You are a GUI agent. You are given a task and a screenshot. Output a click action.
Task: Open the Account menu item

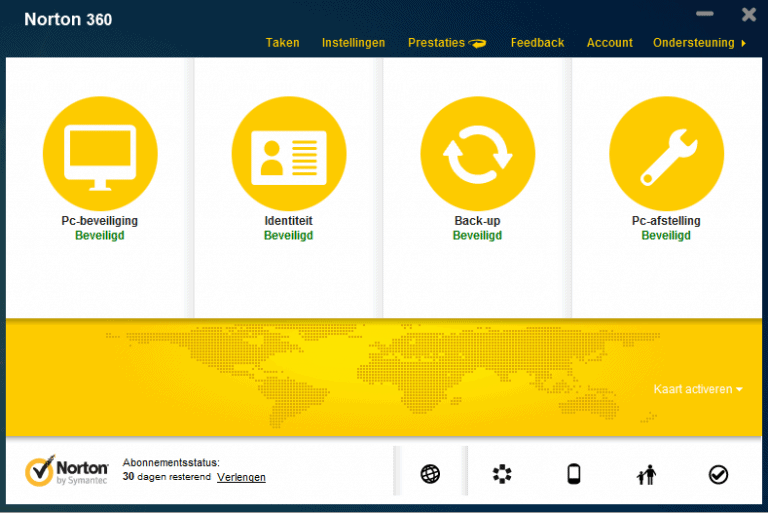[x=609, y=43]
